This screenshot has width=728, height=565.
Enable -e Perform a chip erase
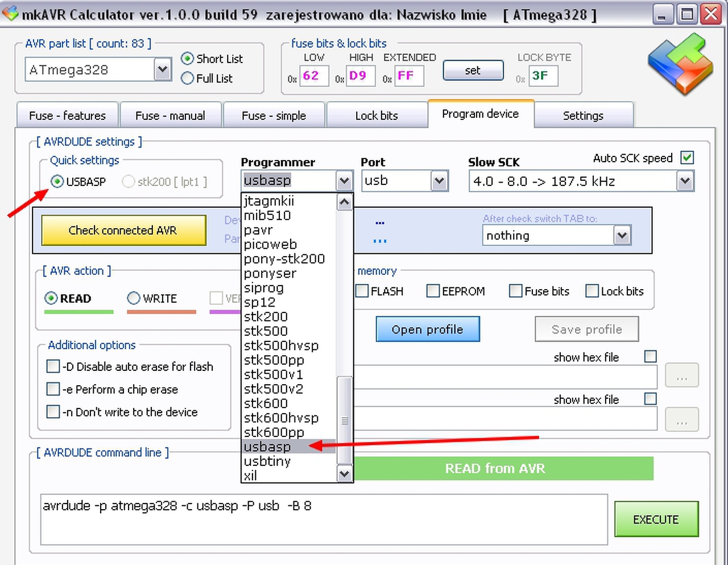point(53,389)
